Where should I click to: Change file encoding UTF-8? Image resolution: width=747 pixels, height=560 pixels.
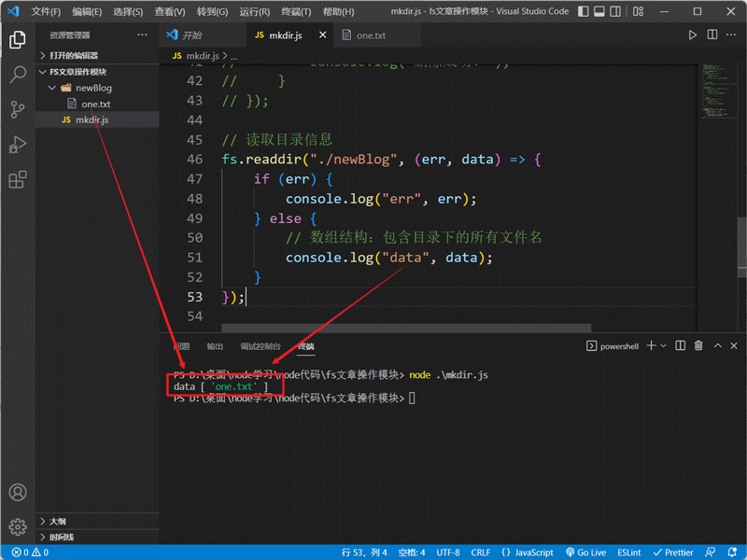coord(448,553)
